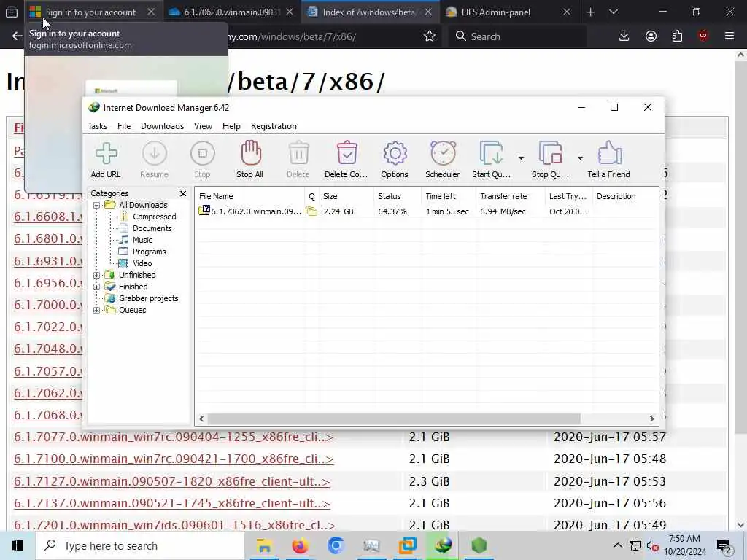Viewport: 747px width, 560px height.
Task: Sort by Transfer rate column header
Action: [511, 196]
